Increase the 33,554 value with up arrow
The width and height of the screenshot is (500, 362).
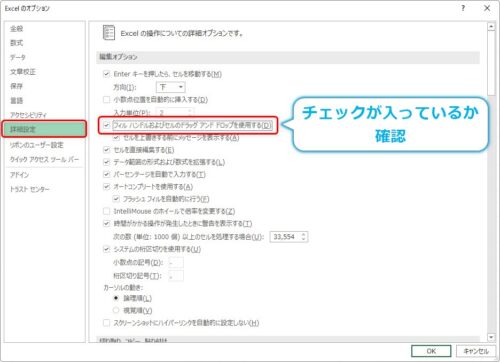click(304, 234)
